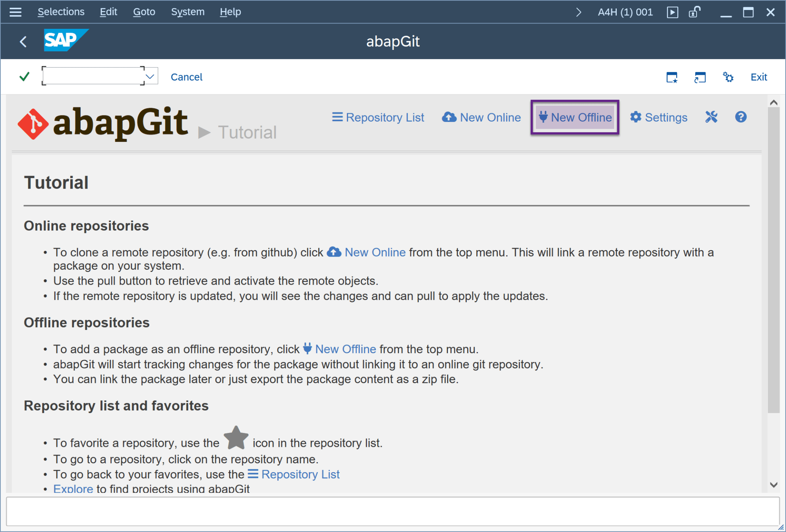Viewport: 786px width, 532px height.
Task: Add current screen to favorites
Action: pyautogui.click(x=672, y=77)
